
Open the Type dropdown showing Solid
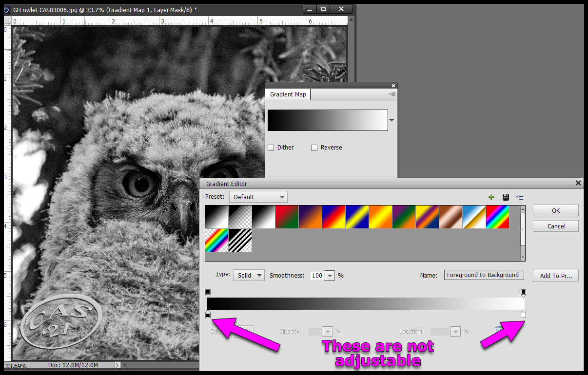(249, 275)
